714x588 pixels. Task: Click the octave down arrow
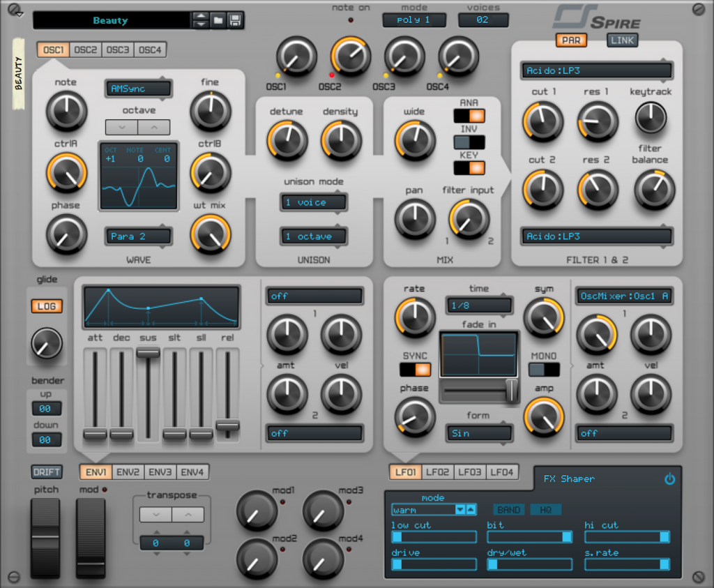click(123, 127)
